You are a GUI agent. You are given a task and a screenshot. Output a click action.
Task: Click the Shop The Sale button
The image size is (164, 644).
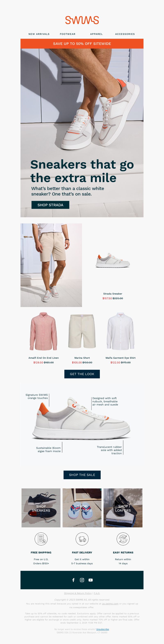82,475
